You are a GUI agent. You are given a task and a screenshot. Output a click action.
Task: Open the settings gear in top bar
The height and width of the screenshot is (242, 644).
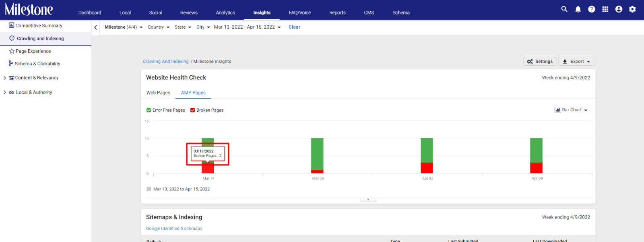click(632, 9)
